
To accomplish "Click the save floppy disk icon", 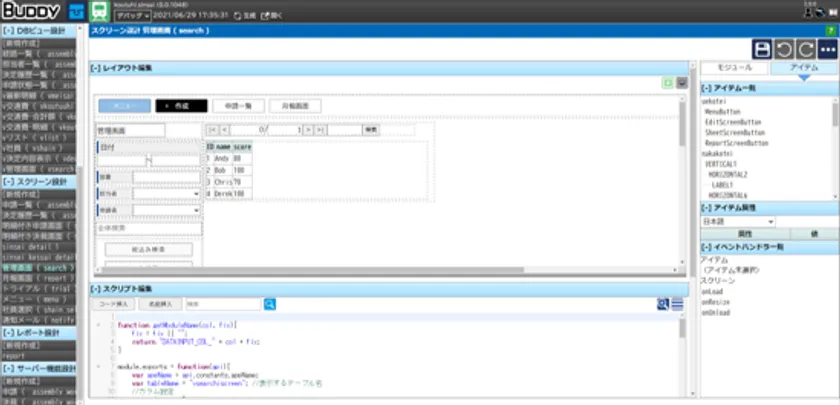I will (x=762, y=49).
